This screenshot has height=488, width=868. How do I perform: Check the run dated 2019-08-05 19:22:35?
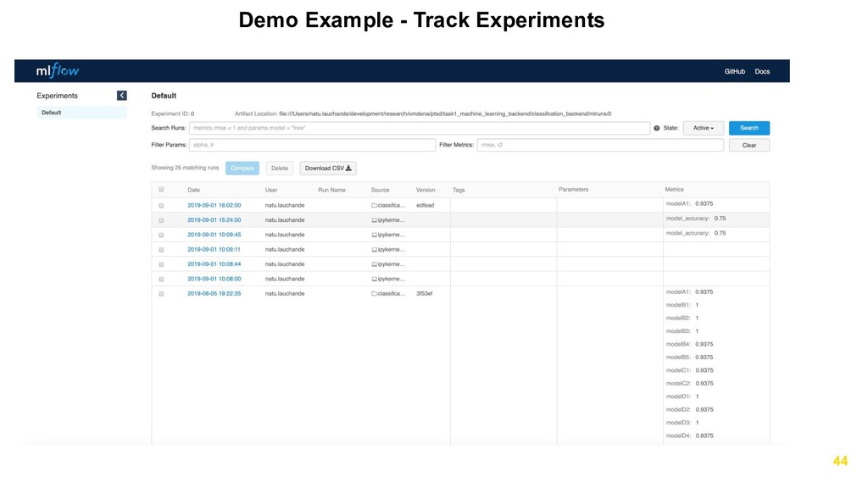(x=161, y=294)
